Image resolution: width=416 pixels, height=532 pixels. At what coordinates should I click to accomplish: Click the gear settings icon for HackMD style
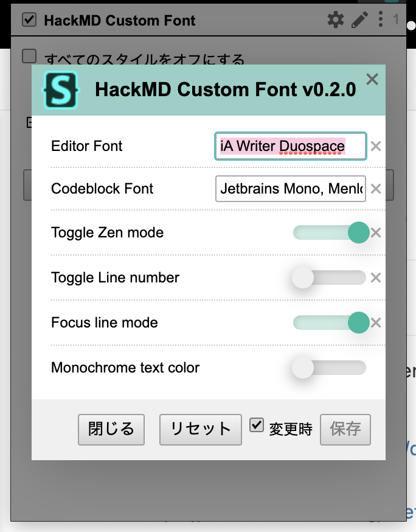click(335, 20)
